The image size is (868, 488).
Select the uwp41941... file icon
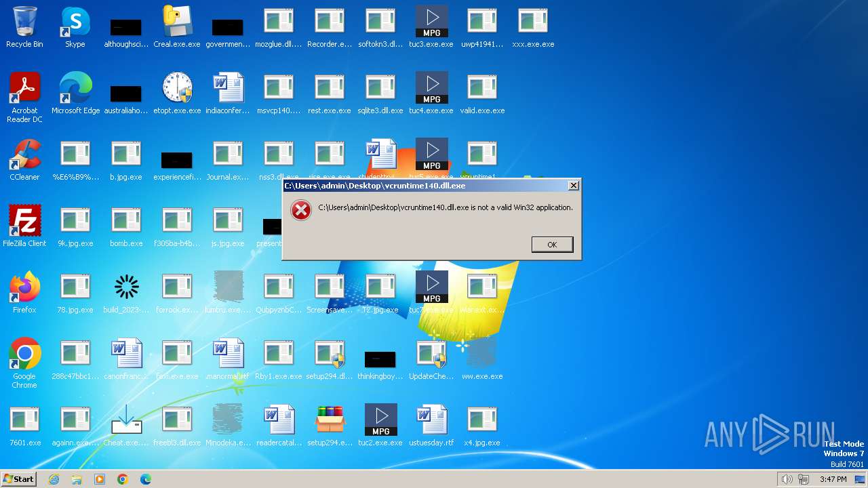click(482, 27)
